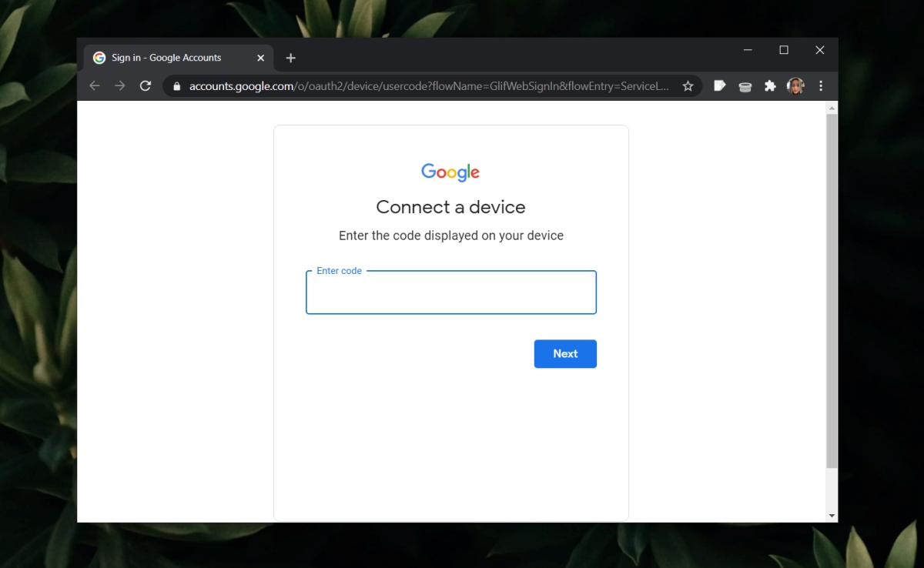This screenshot has height=568, width=924.
Task: Select the Sign in - Google Accounts tab
Action: (x=166, y=57)
